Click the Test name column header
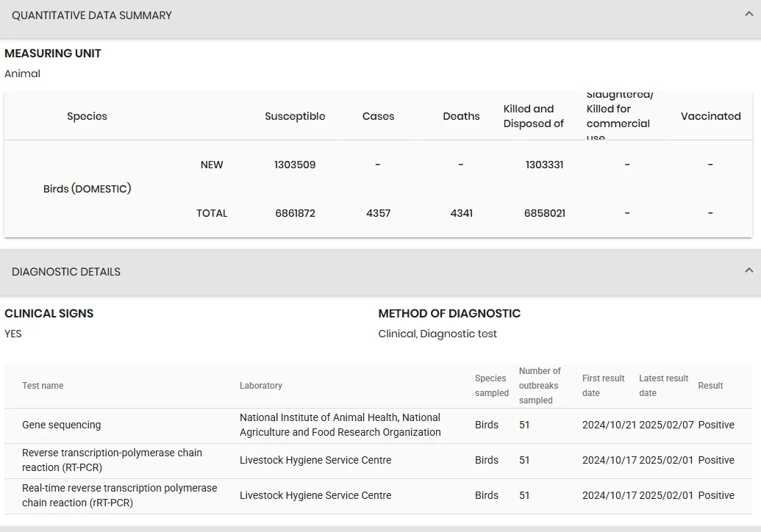 tap(43, 386)
